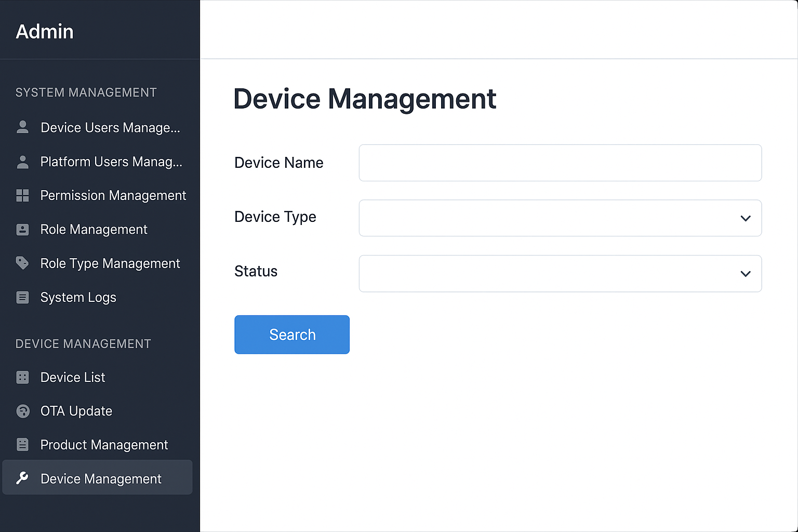This screenshot has width=798, height=532.
Task: Click the Product Management document icon
Action: 22,445
